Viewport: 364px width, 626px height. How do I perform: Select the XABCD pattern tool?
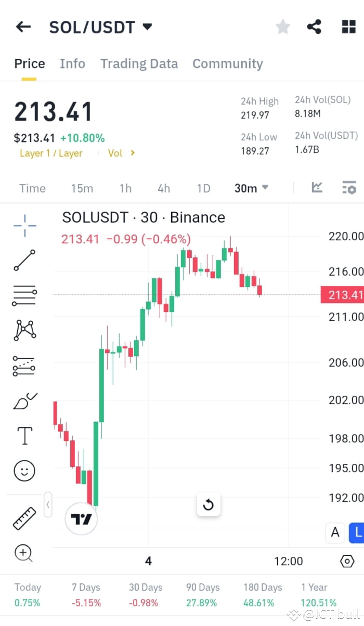click(x=23, y=330)
